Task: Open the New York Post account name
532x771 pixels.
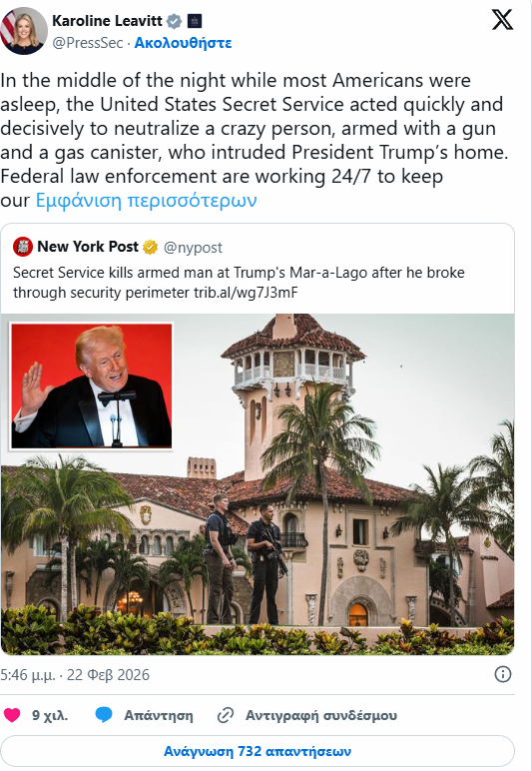Action: (88, 247)
